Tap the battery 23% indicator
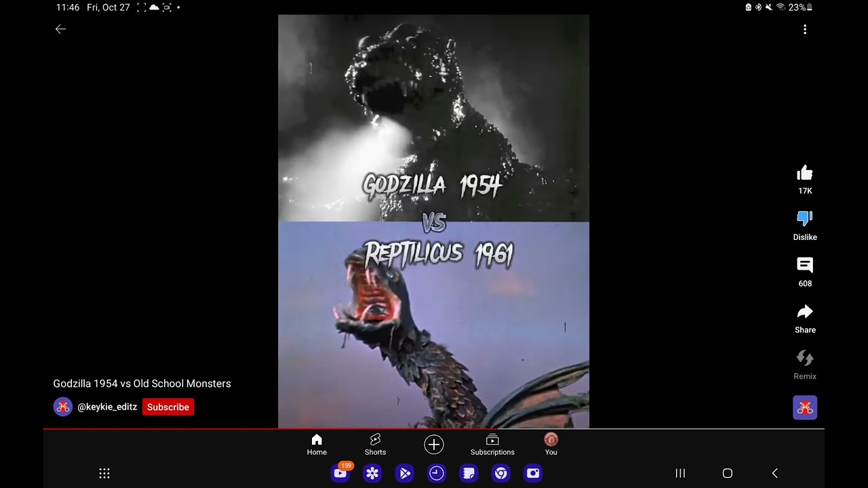This screenshot has width=868, height=488. click(800, 7)
